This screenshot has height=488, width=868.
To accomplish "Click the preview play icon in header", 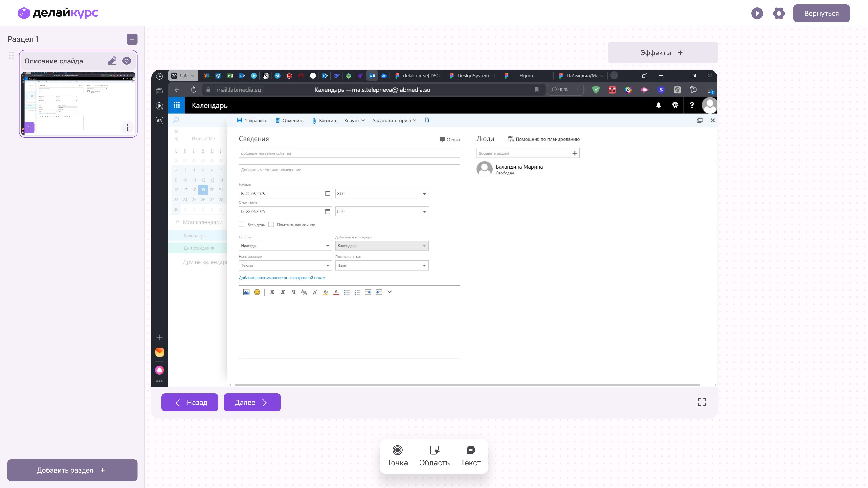I will (x=757, y=14).
